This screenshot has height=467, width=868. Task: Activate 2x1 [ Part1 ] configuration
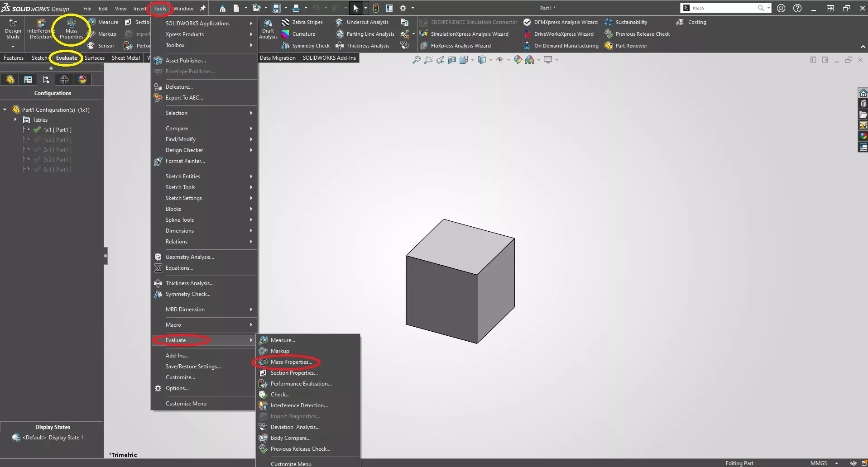pyautogui.click(x=58, y=150)
